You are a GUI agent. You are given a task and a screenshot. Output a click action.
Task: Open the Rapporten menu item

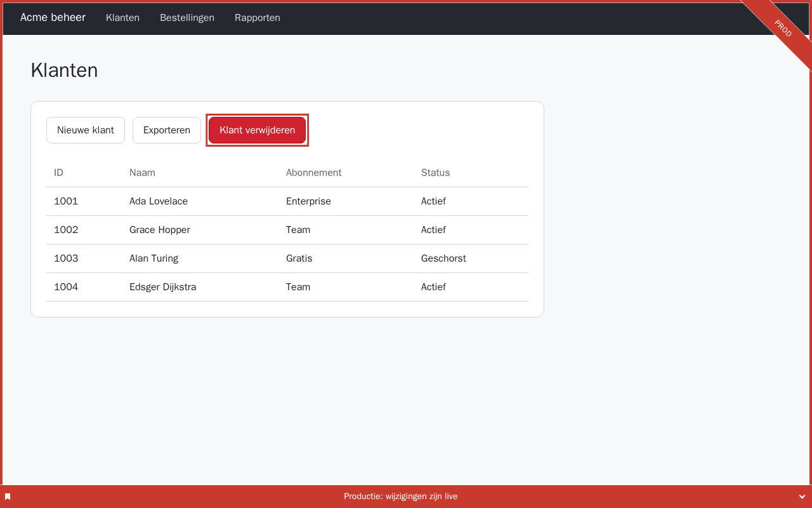[x=258, y=18]
